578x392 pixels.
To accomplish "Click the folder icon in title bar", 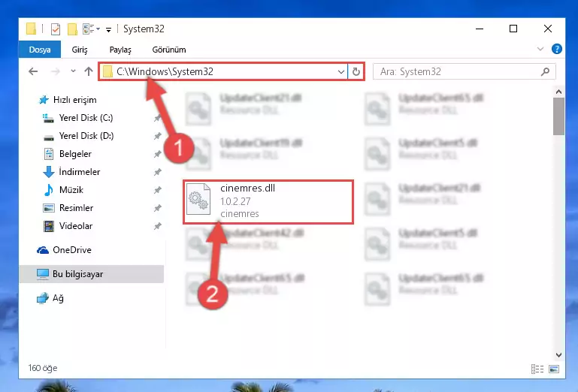I will [32, 29].
